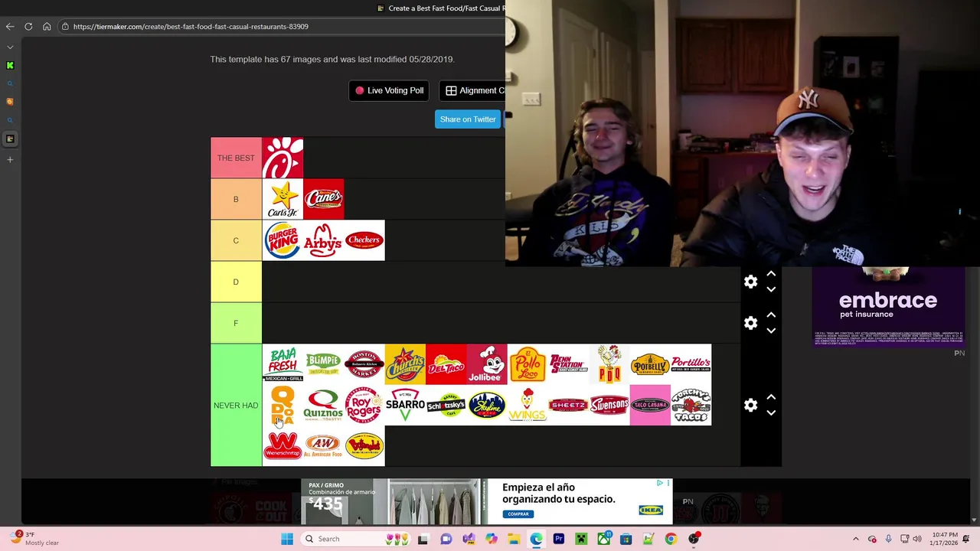Select the Boston Market logo
Viewport: 980px width, 551px height.
tap(364, 364)
